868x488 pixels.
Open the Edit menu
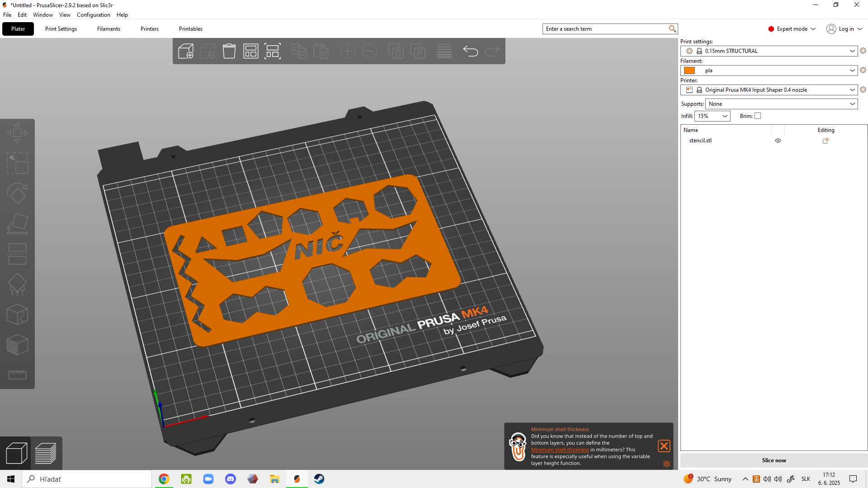click(22, 15)
